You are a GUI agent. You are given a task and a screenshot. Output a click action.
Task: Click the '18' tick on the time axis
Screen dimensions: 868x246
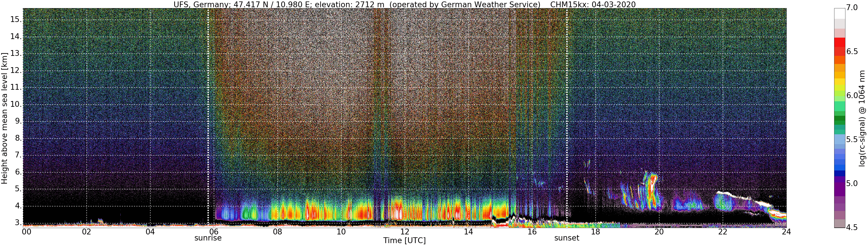(x=595, y=232)
